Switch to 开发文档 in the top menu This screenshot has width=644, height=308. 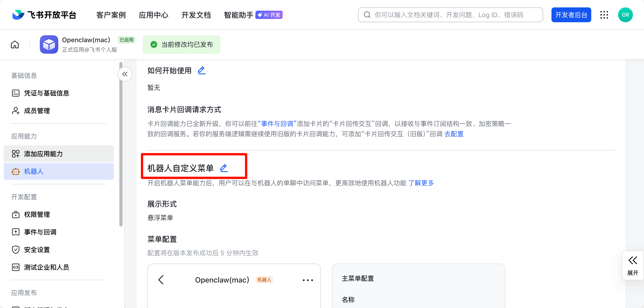pyautogui.click(x=196, y=15)
